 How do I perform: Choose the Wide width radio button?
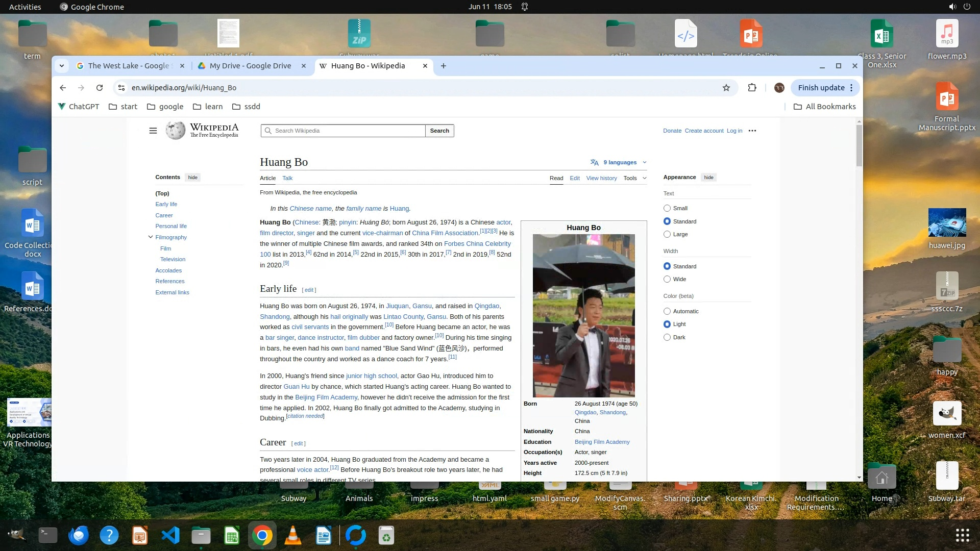(667, 279)
